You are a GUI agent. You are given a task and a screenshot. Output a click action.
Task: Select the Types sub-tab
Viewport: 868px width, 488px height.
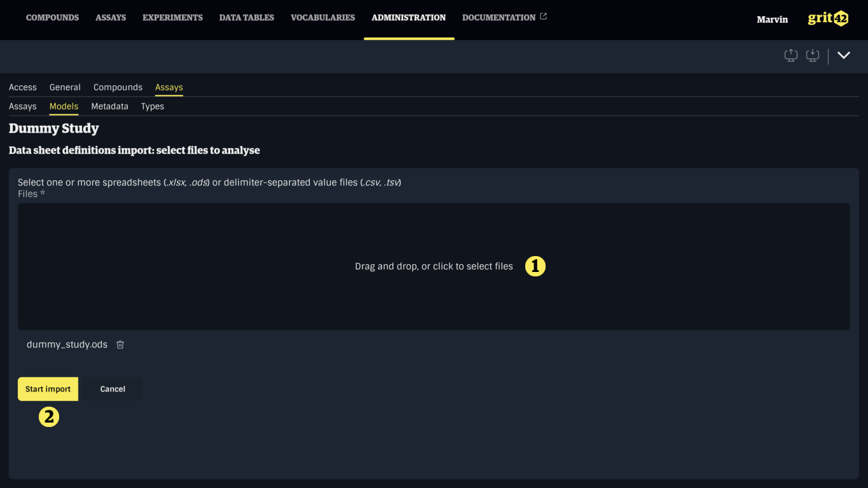(153, 106)
